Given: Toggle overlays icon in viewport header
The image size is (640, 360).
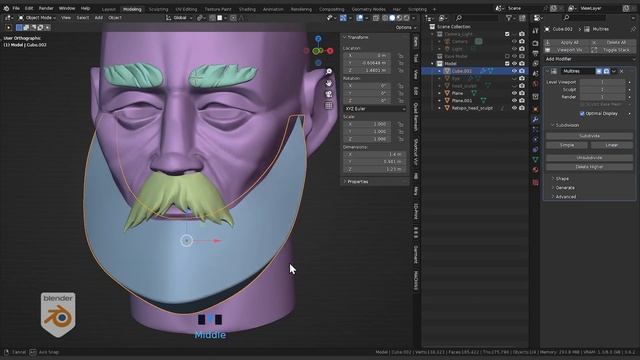Looking at the screenshot, I should click(360, 18).
